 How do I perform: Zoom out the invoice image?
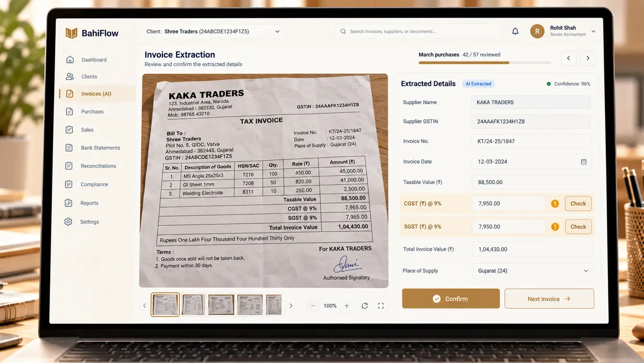(313, 306)
